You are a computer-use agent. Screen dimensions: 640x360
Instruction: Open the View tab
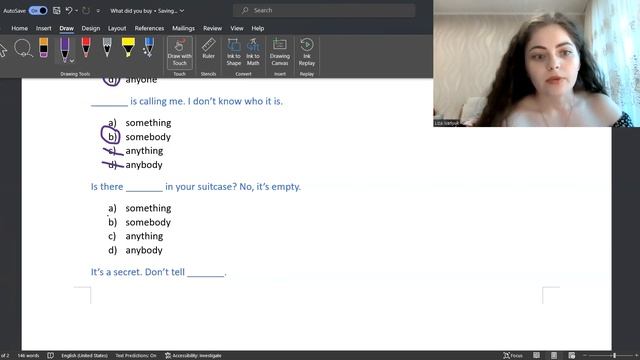point(237,28)
